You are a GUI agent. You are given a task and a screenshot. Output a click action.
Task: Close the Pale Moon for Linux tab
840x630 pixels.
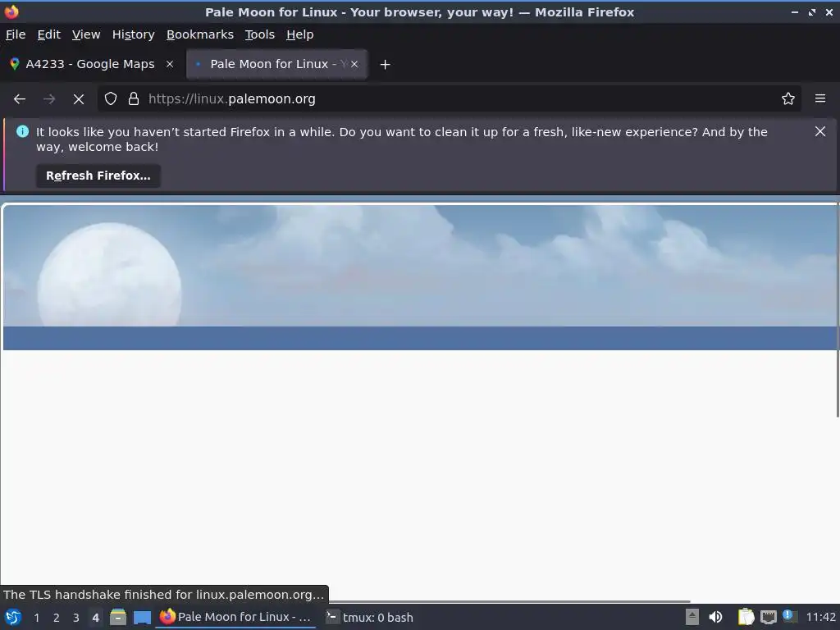[x=354, y=64]
